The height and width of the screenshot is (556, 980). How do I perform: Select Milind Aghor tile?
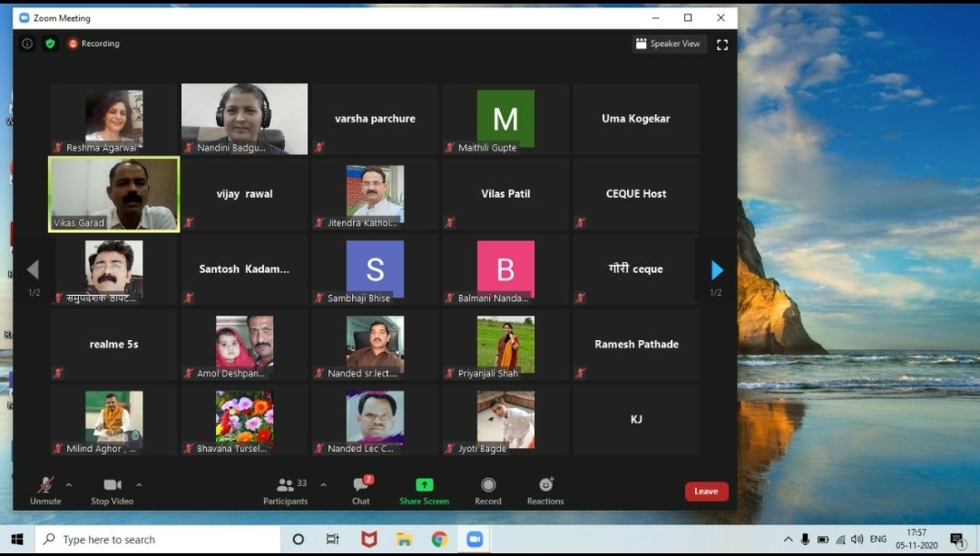pyautogui.click(x=113, y=420)
